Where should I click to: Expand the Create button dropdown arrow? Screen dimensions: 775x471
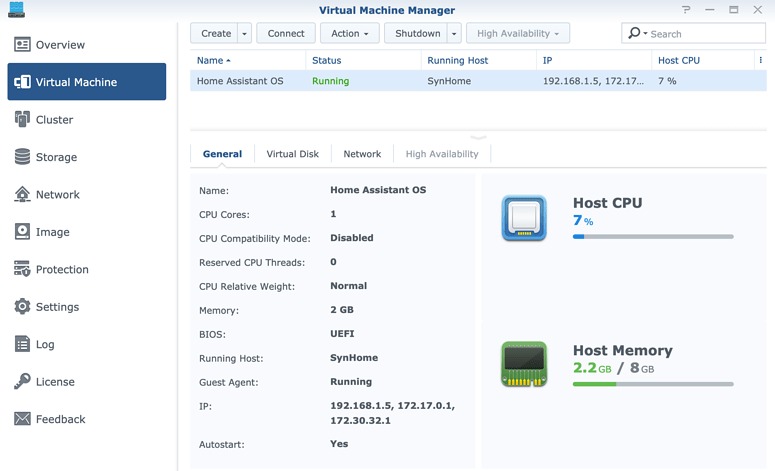pyautogui.click(x=244, y=34)
